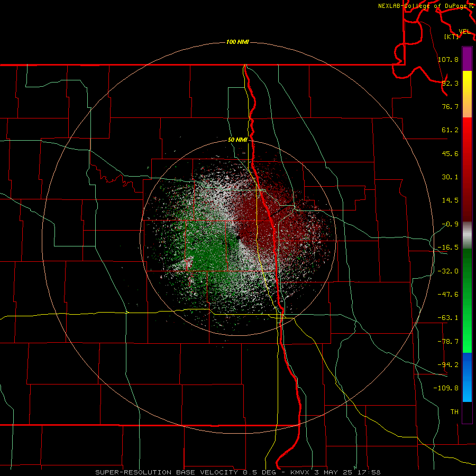476x476 pixels.
Task: Click the TH legend label
Action: click(x=454, y=411)
